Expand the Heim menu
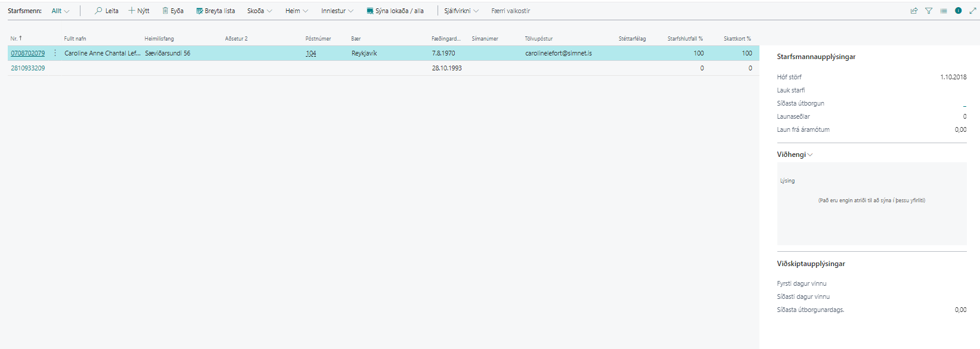The width and height of the screenshot is (980, 349). (296, 11)
